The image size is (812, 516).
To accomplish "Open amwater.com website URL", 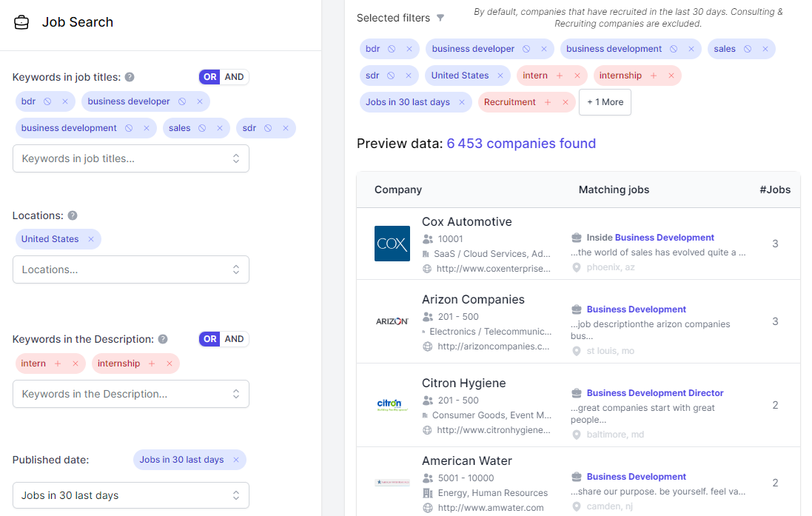I will (x=491, y=508).
